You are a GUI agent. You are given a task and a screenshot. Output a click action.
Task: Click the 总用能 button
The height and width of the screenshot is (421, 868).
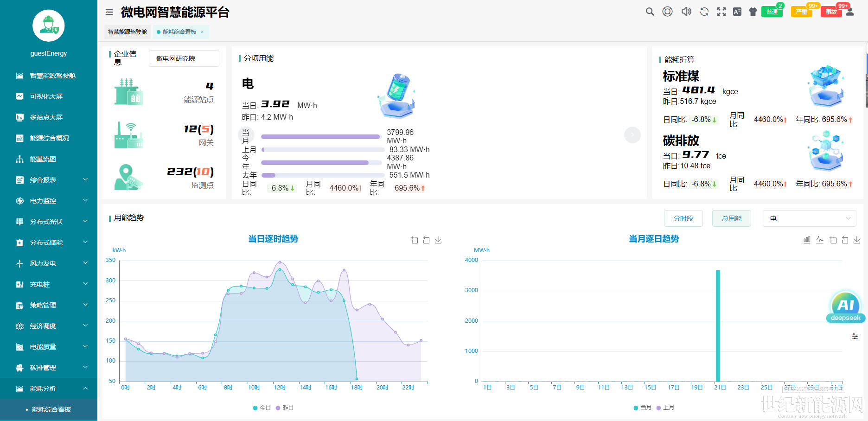coord(732,218)
